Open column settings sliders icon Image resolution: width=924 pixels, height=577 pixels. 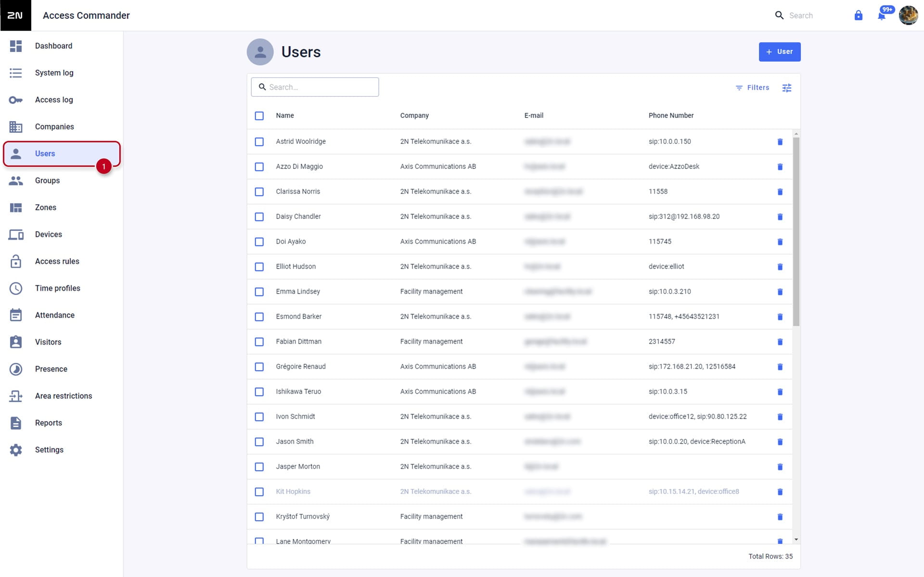787,88
